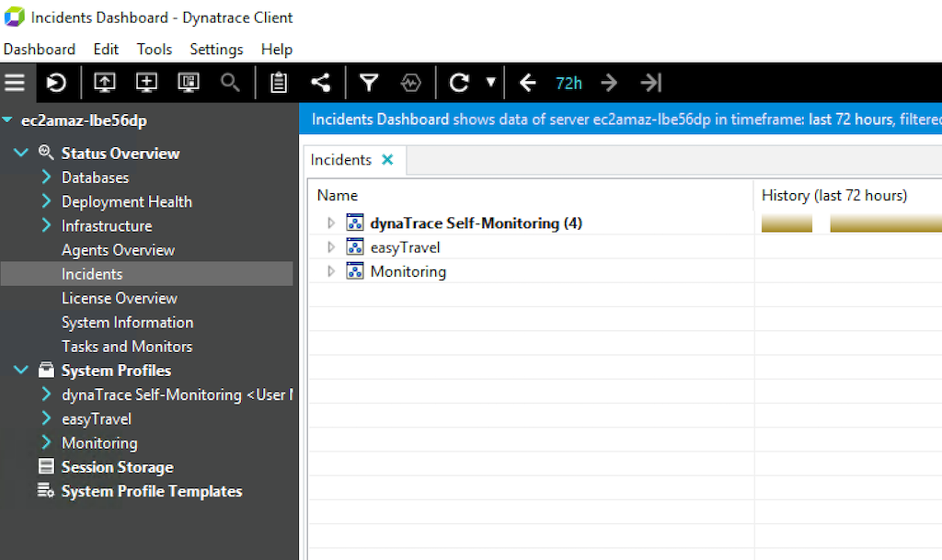Viewport: 942px width, 560px height.
Task: Select Agents Overview in sidebar
Action: point(118,250)
